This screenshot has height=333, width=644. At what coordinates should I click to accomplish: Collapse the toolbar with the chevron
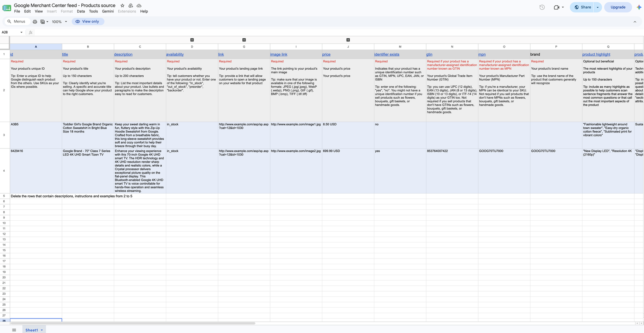click(x=635, y=22)
